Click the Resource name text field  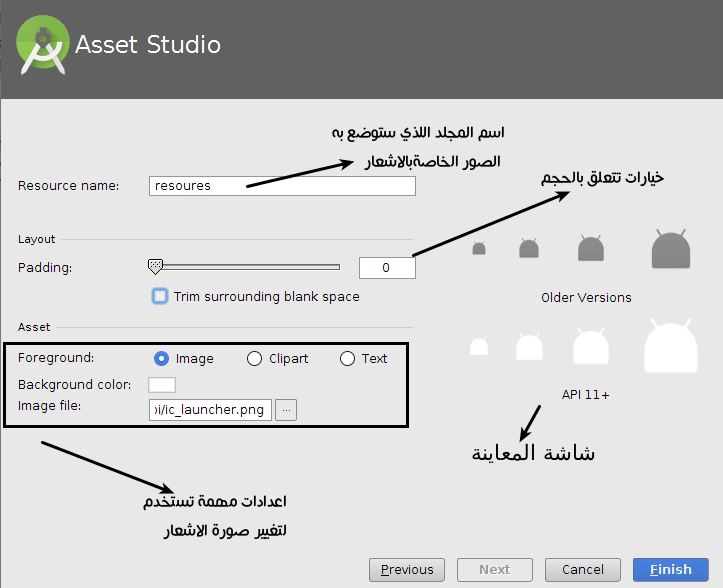click(x=281, y=185)
